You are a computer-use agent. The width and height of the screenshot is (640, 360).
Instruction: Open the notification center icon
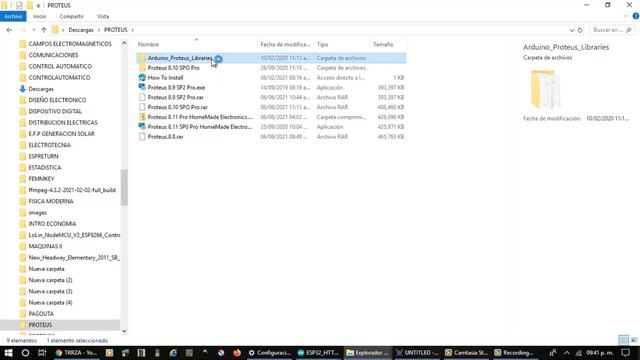tap(626, 353)
